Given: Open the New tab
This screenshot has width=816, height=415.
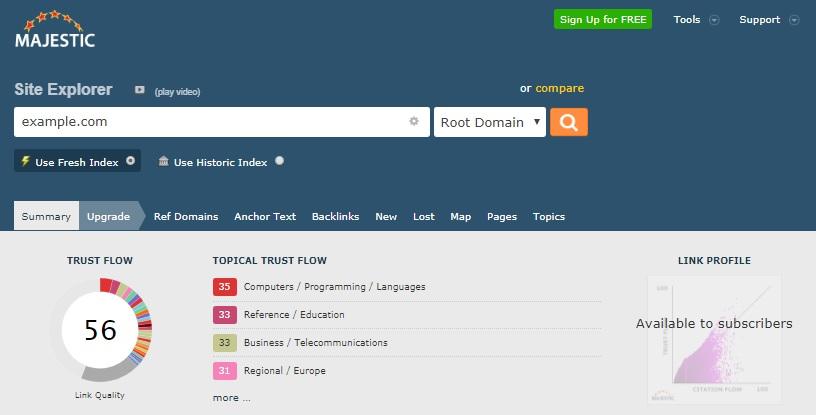Looking at the screenshot, I should 386,217.
